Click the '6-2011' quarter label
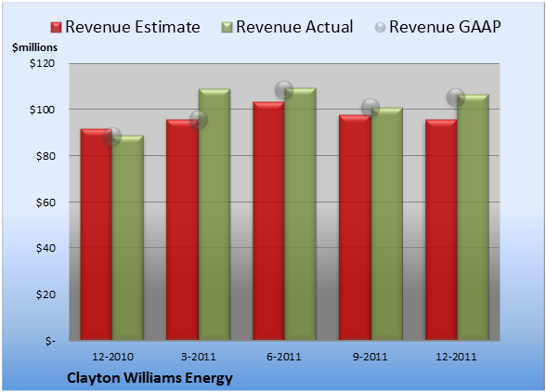The width and height of the screenshot is (546, 392). (284, 357)
